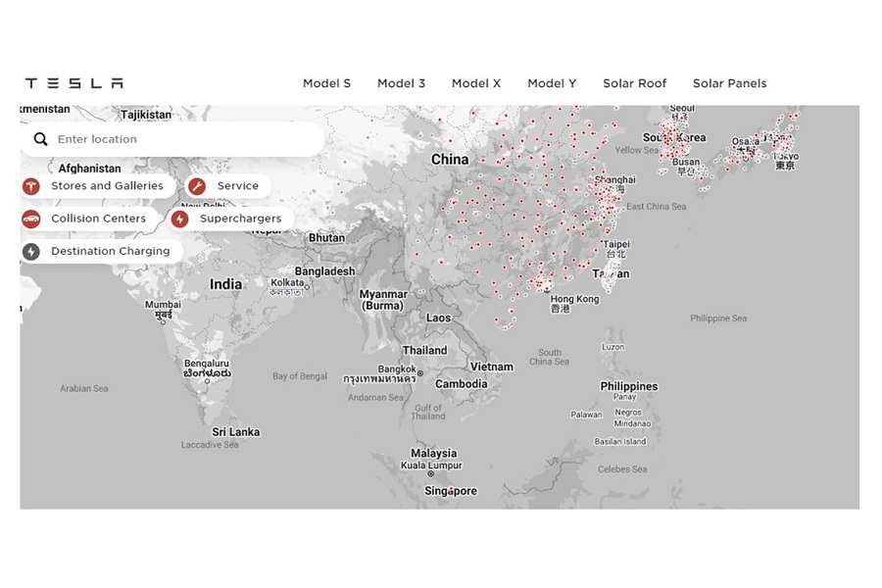Click the Enter location search field
The height and width of the screenshot is (588, 882).
172,139
